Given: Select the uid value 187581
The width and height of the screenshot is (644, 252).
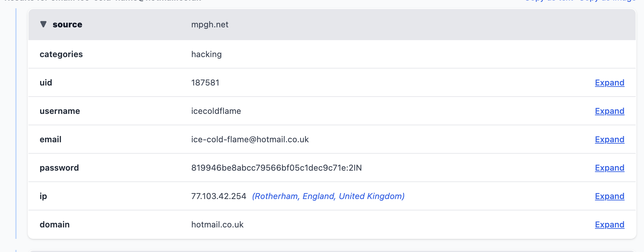Looking at the screenshot, I should point(205,83).
